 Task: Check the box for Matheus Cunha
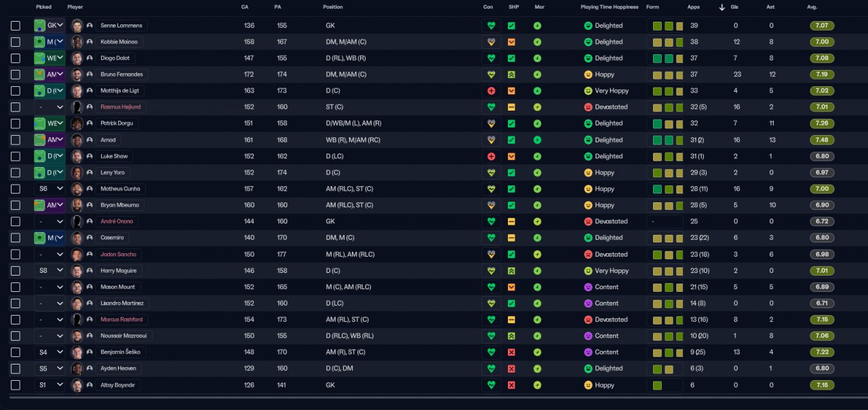tap(16, 189)
